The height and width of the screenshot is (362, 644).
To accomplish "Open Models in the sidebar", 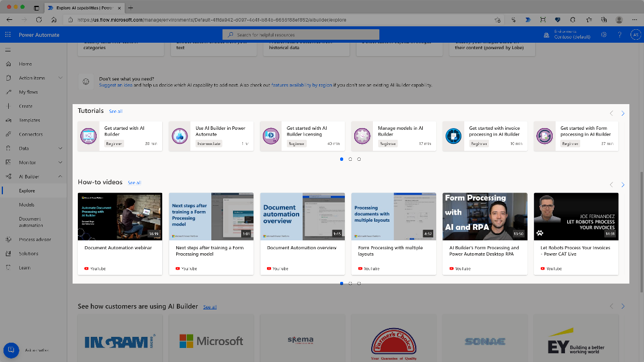I will pyautogui.click(x=26, y=205).
